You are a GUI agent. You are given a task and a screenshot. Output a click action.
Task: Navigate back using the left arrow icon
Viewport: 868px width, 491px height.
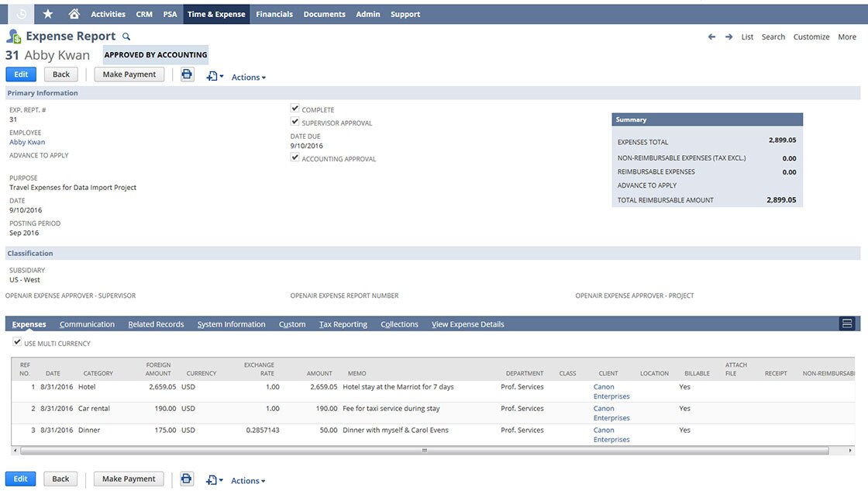[x=711, y=36]
